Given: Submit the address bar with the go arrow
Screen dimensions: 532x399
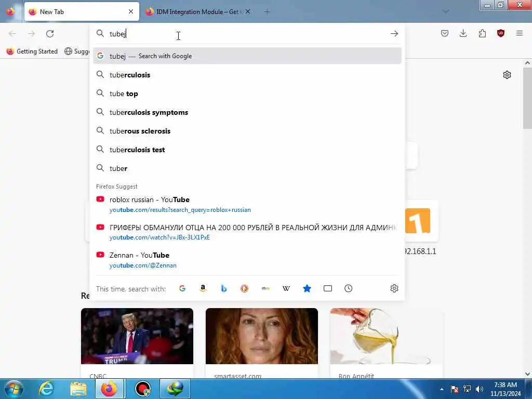Looking at the screenshot, I should point(394,34).
